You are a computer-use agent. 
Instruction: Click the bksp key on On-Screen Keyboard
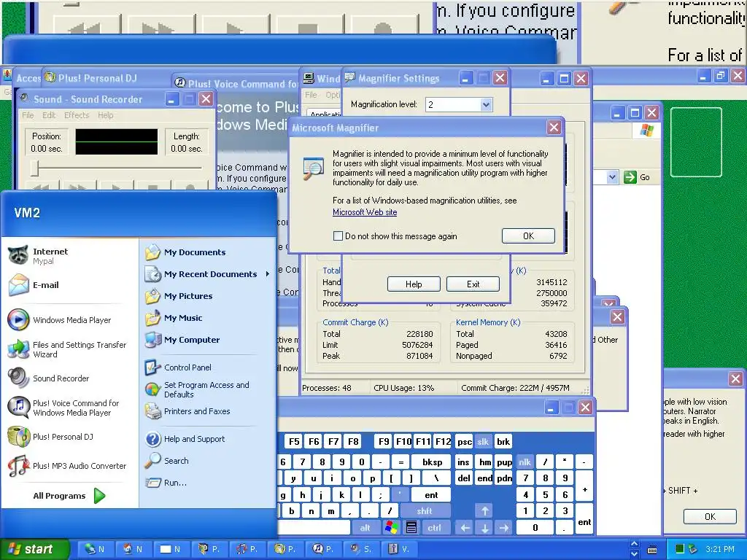tap(432, 462)
